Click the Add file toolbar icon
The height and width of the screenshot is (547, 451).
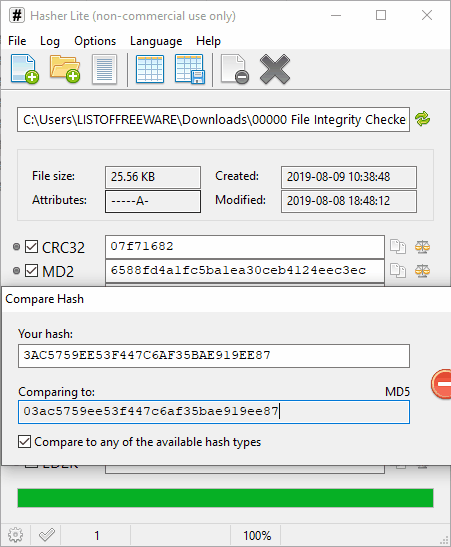[24, 69]
